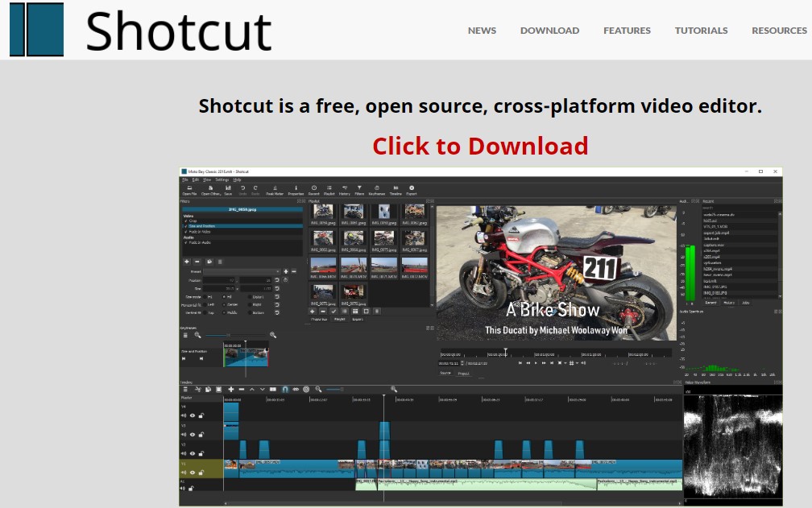
Task: Toggle the player volume speaker icon
Action: coord(583,363)
